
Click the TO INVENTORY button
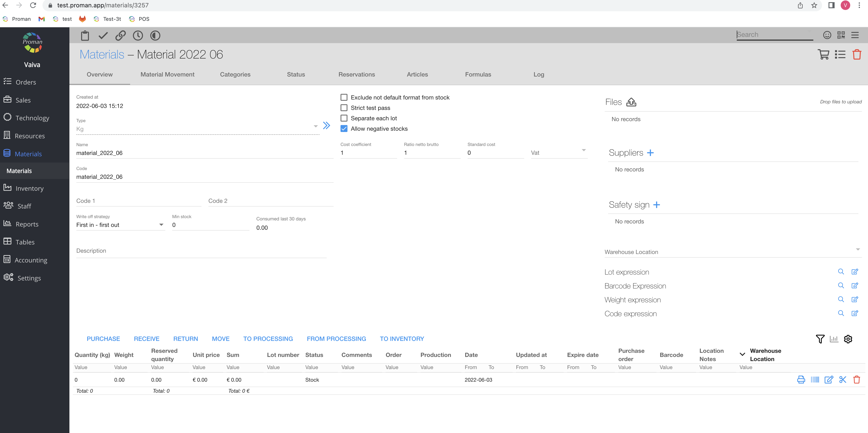(x=402, y=339)
